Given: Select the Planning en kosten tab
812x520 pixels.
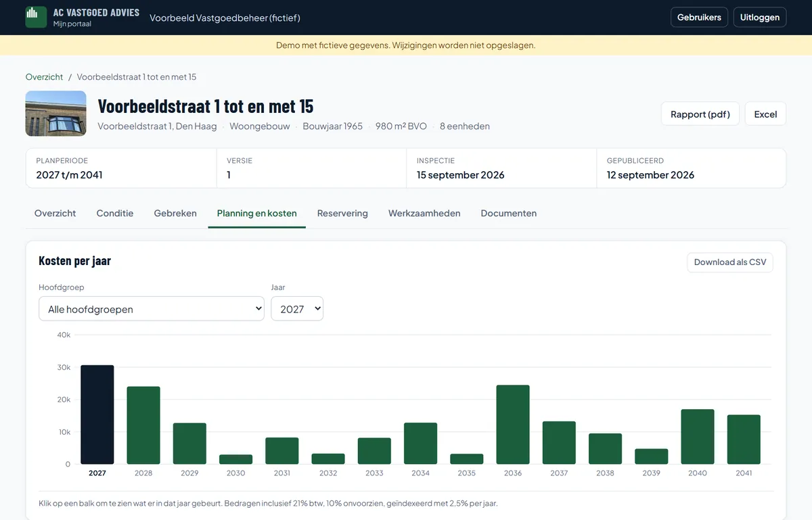Looking at the screenshot, I should click(x=257, y=213).
